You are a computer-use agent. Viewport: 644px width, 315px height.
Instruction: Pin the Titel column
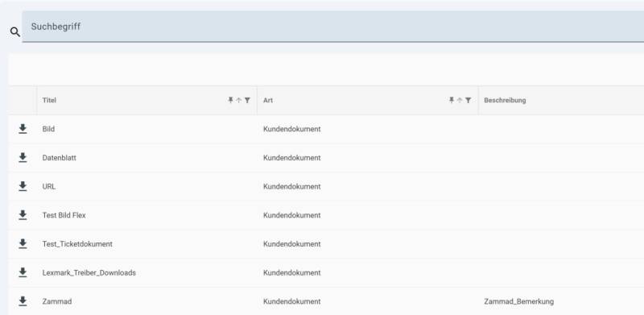tap(230, 100)
